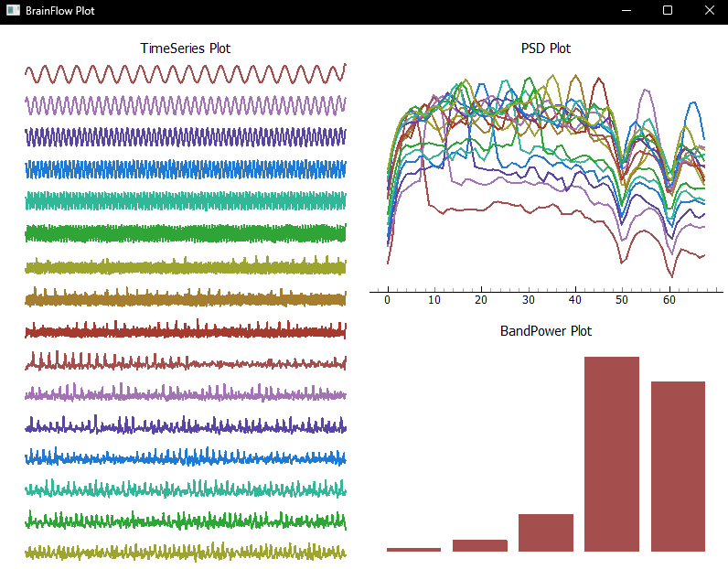Click the bottom olive time series trace
The width and height of the screenshot is (728, 569).
(x=186, y=553)
